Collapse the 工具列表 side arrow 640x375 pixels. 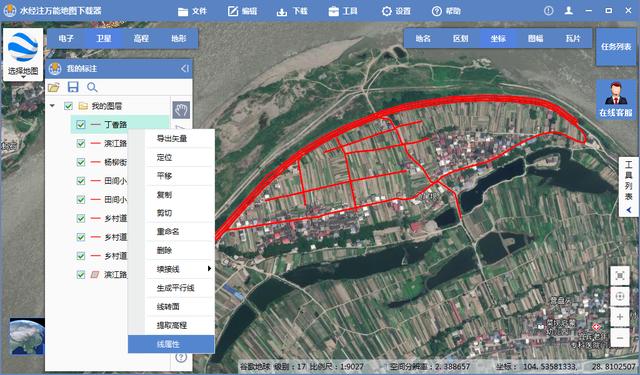tap(629, 210)
